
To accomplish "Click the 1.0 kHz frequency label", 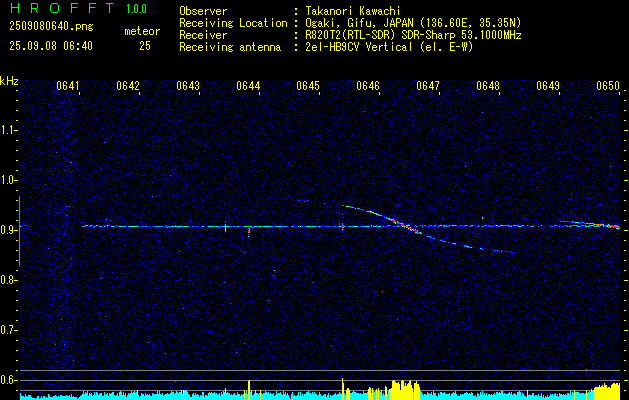I will 8,180.
